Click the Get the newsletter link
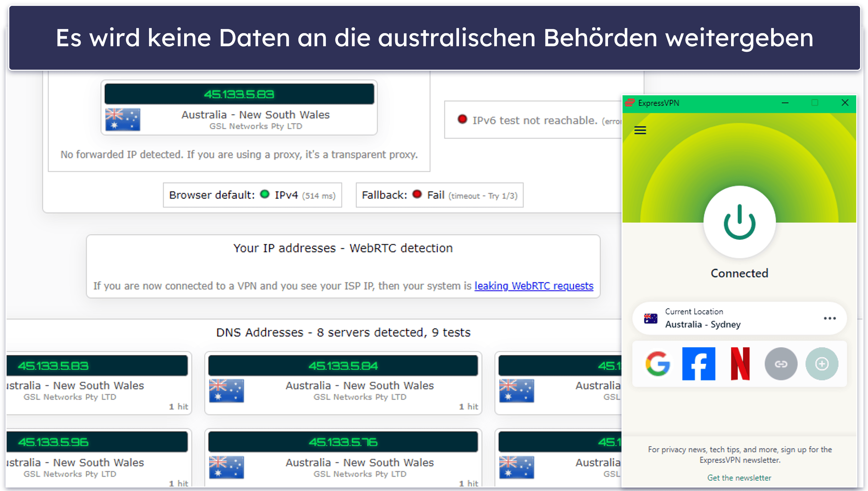The image size is (868, 491). [x=739, y=478]
